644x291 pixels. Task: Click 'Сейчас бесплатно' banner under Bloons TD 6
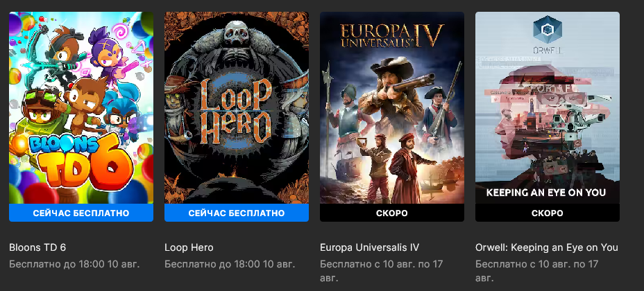pos(81,213)
